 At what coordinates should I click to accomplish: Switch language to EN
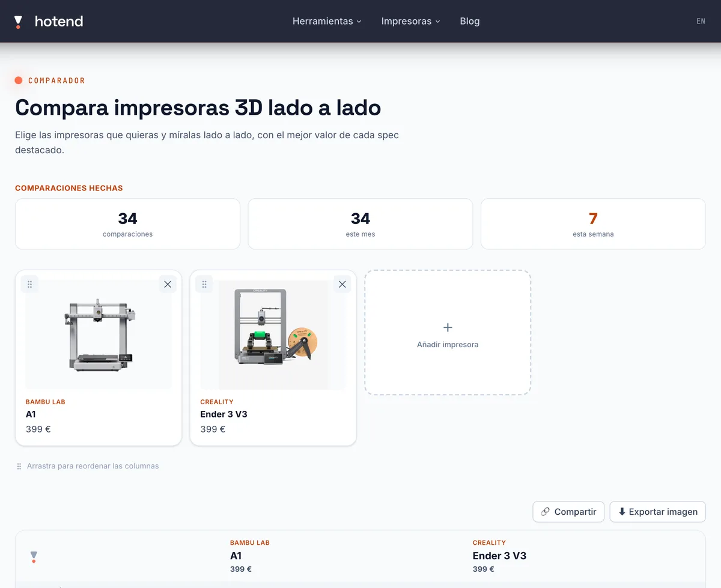pyautogui.click(x=701, y=21)
